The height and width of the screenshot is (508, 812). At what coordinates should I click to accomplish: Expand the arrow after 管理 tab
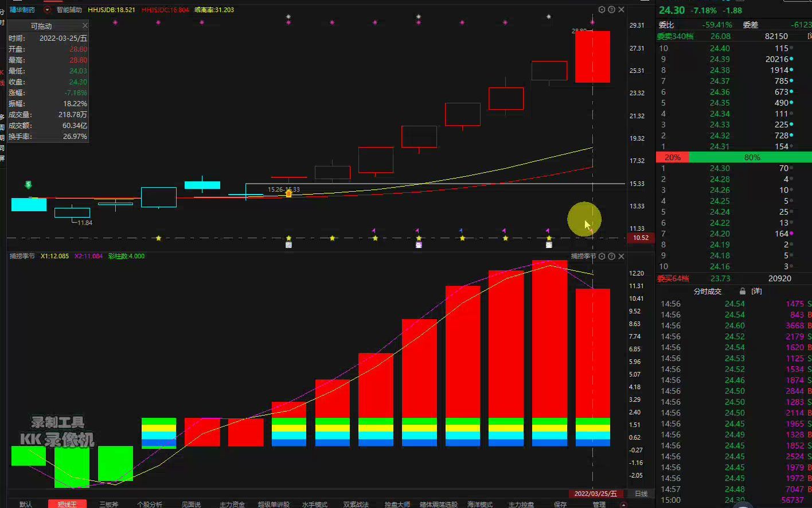tap(623, 505)
